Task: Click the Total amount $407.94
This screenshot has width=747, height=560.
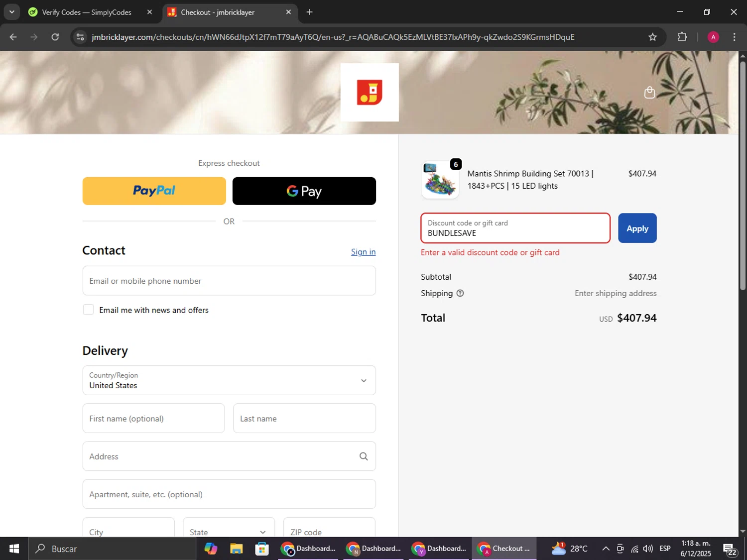Action: 636,318
